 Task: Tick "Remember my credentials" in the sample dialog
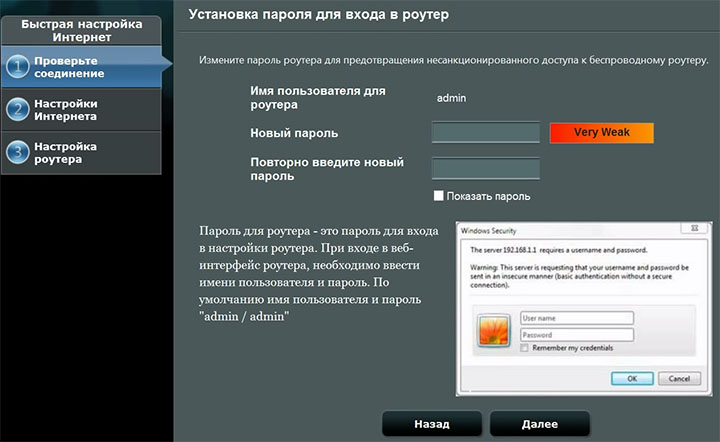526,347
